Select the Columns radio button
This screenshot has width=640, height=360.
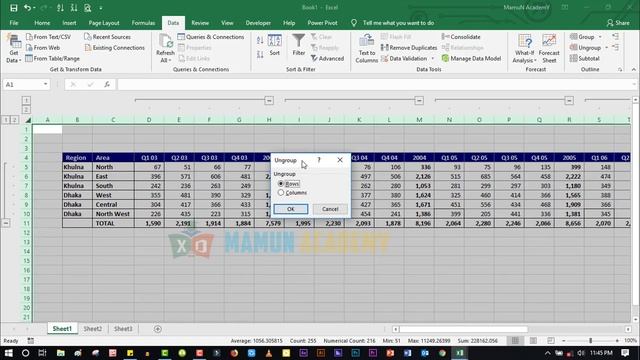pyautogui.click(x=281, y=192)
